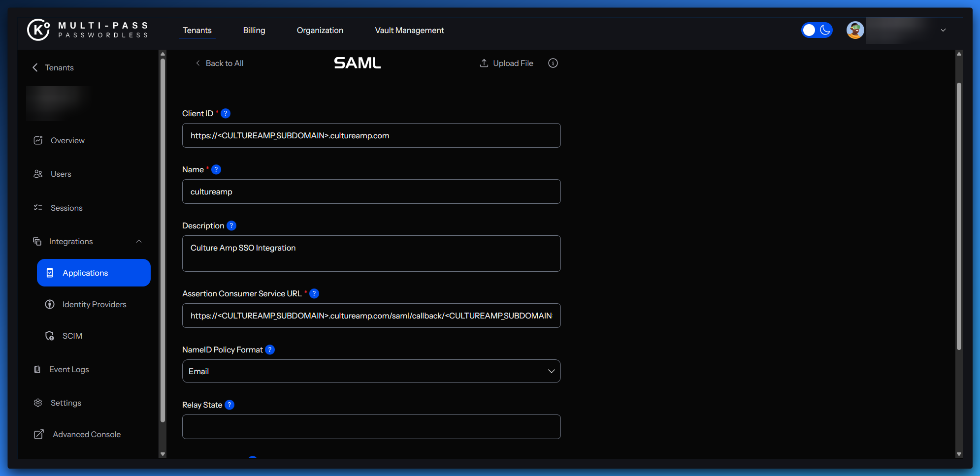Switch to the Billing tab

[254, 30]
